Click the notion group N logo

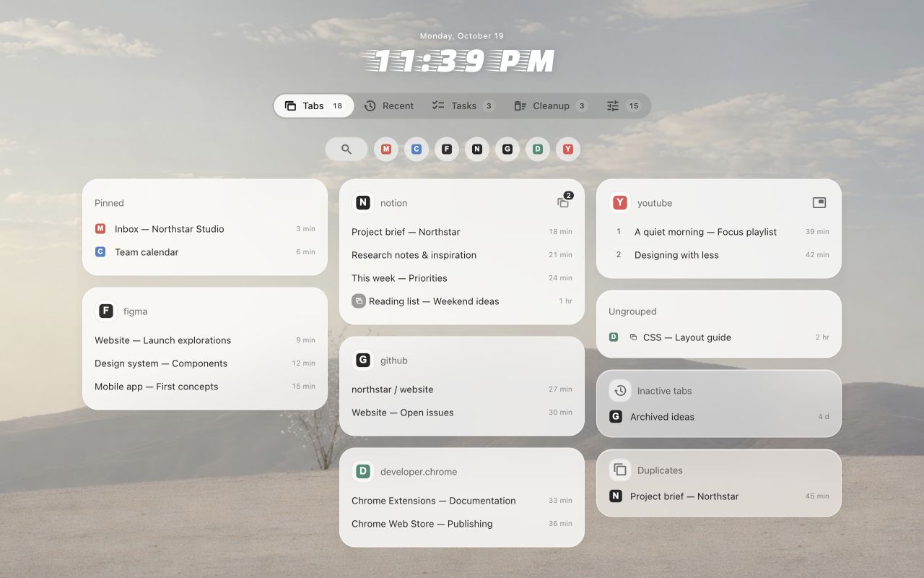pos(363,203)
